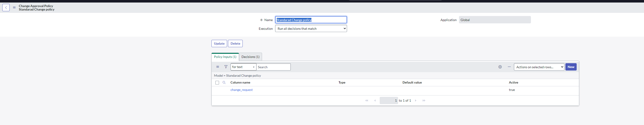This screenshot has width=644, height=125.
Task: Open the Execution dropdown
Action: click(311, 29)
